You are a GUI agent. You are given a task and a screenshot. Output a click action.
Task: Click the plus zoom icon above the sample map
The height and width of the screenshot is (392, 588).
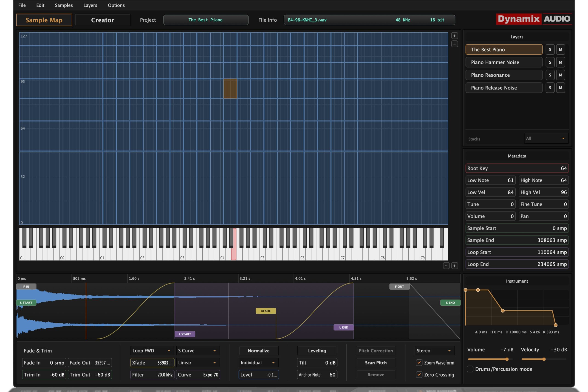454,36
